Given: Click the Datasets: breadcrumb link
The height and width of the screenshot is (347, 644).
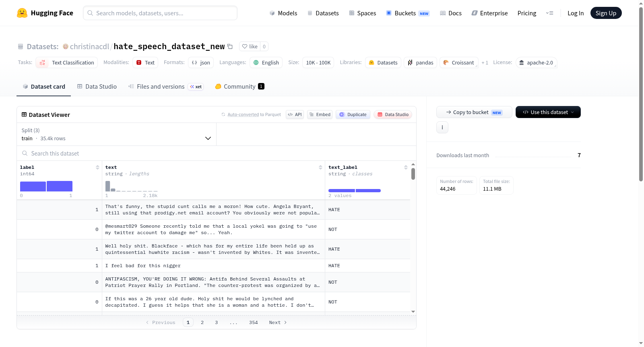Looking at the screenshot, I should [x=43, y=46].
